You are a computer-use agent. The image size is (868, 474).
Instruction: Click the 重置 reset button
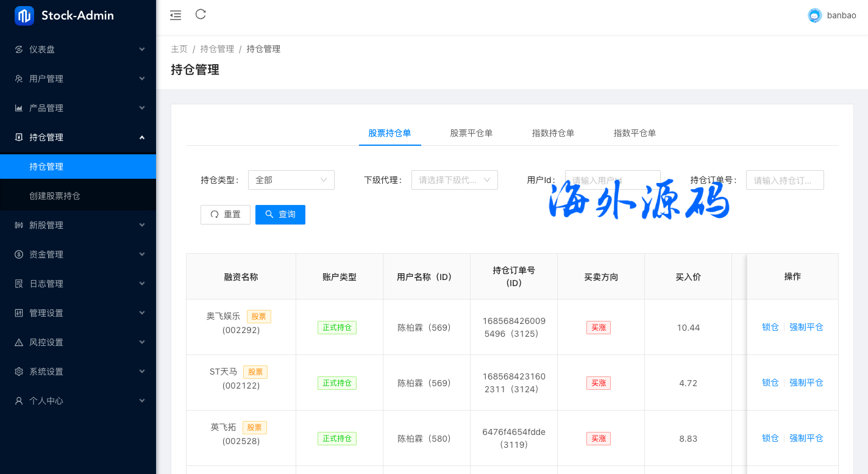coord(226,215)
